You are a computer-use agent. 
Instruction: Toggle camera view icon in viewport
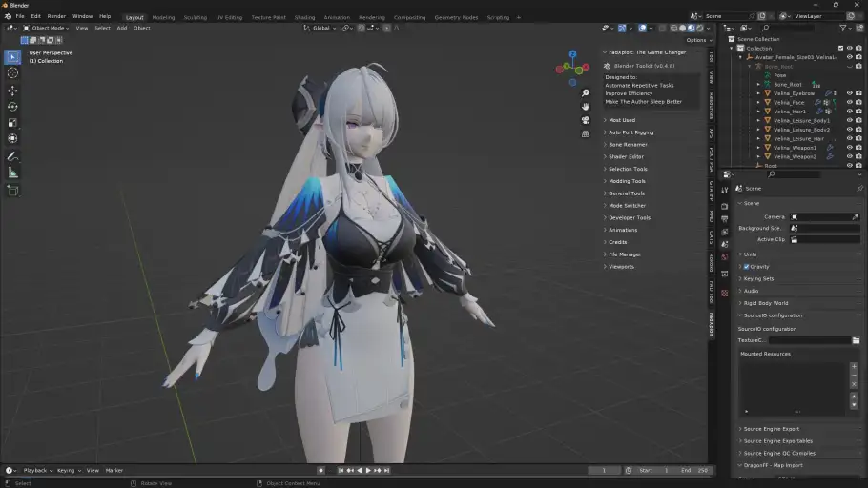point(585,120)
